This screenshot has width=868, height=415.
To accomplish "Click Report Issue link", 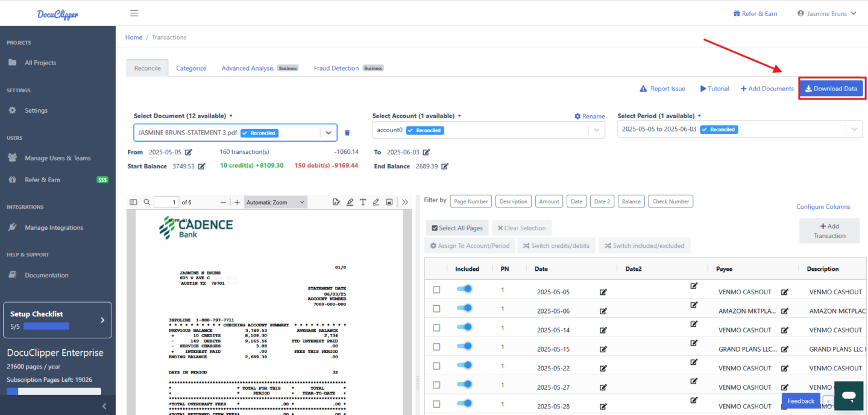I will click(662, 89).
